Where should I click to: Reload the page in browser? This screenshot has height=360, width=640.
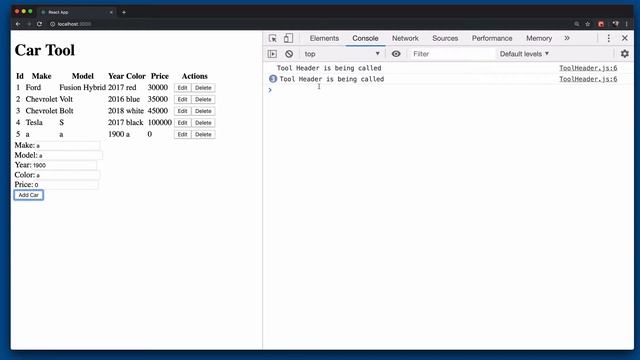39,24
